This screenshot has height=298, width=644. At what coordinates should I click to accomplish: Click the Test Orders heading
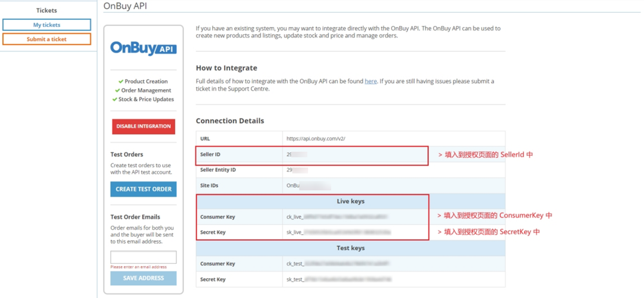tap(127, 154)
